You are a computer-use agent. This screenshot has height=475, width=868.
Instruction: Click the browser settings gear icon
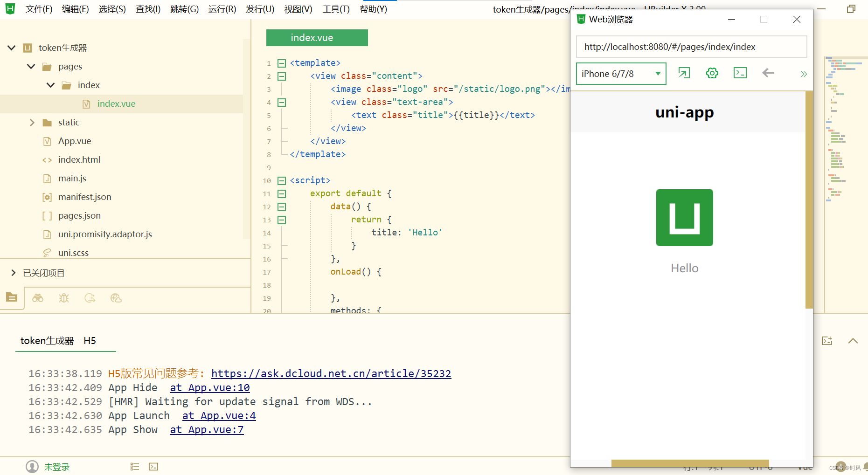(x=712, y=73)
